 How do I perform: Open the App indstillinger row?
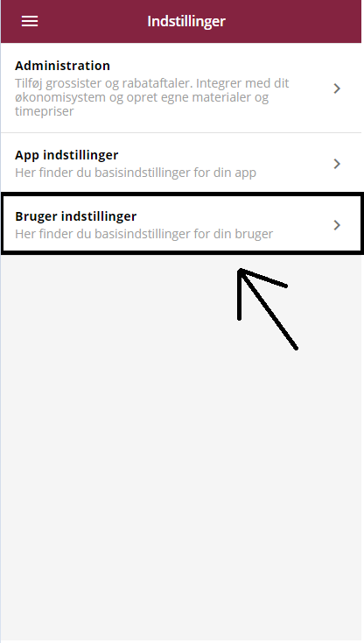[181, 163]
